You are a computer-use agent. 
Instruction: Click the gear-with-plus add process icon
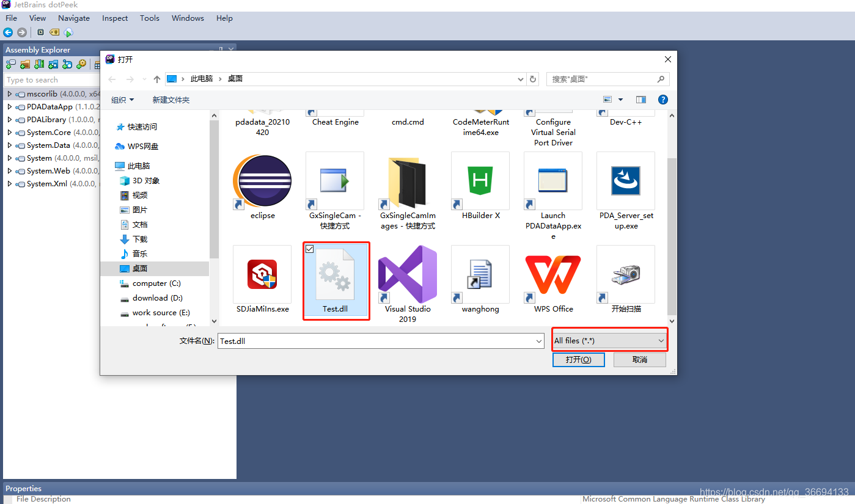click(x=81, y=64)
